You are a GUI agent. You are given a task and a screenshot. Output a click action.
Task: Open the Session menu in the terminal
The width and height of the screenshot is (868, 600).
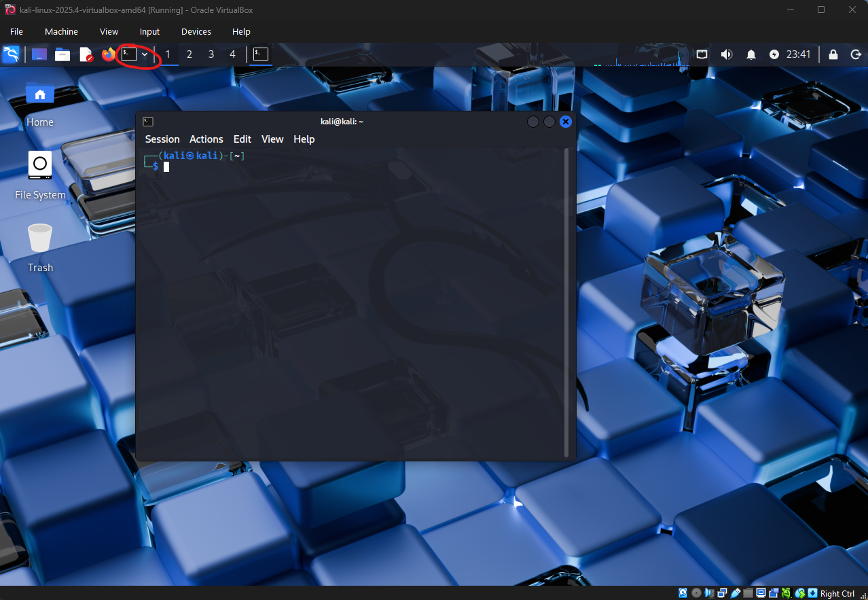162,139
